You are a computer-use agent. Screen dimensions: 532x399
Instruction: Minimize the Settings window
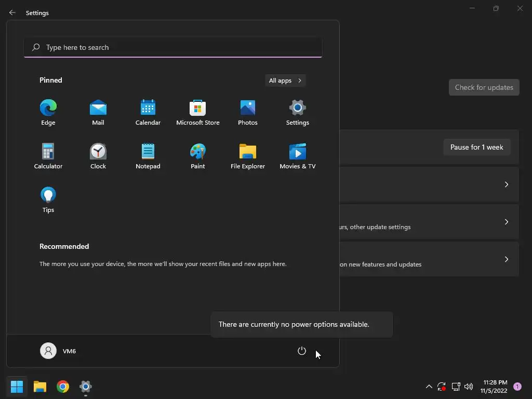472,8
